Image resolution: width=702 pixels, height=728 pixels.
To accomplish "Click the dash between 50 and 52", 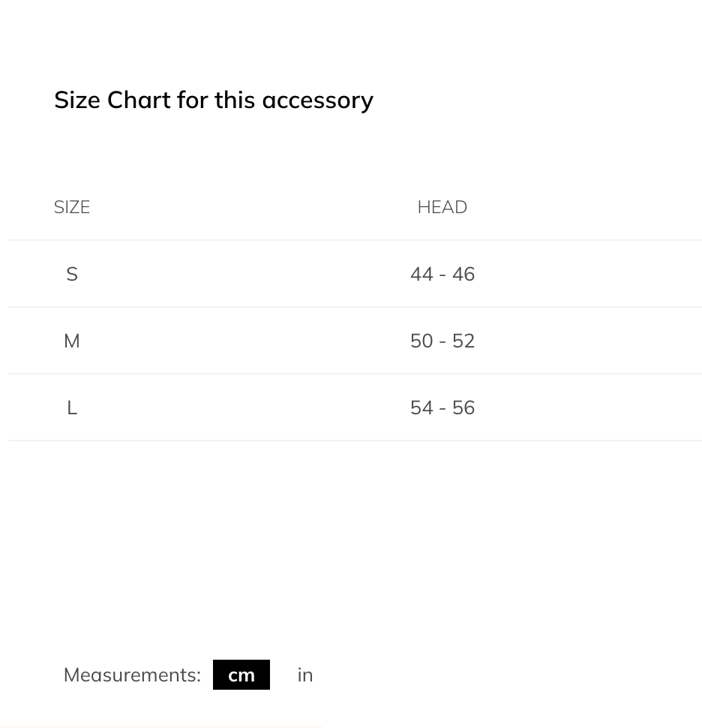I will 442,341.
